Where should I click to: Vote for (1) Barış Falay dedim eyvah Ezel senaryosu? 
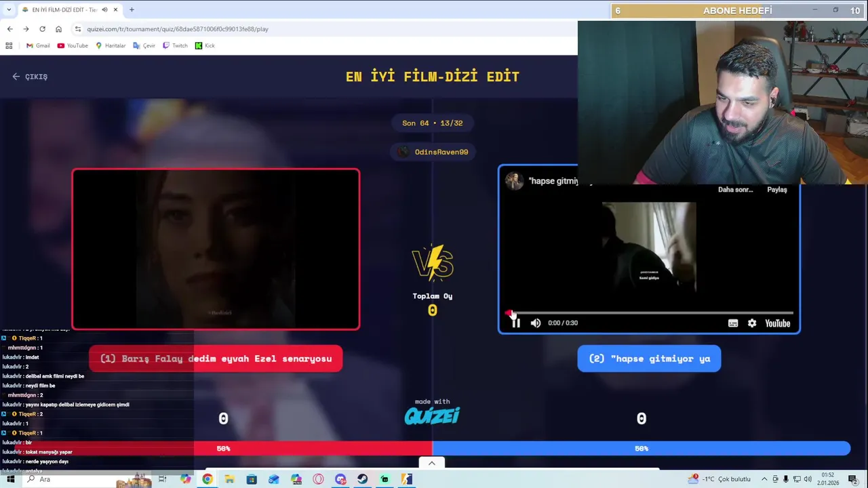216,359
